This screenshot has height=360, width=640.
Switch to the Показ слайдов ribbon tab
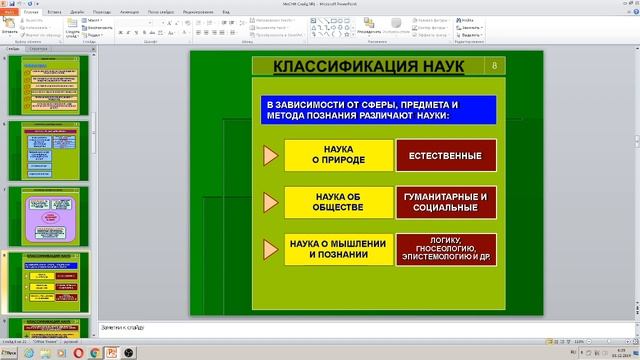tap(161, 12)
